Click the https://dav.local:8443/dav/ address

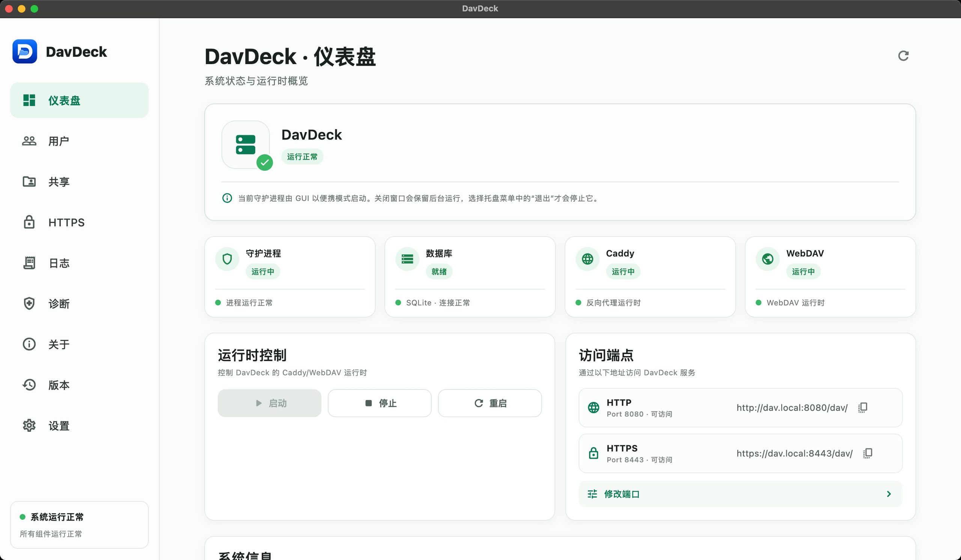794,453
